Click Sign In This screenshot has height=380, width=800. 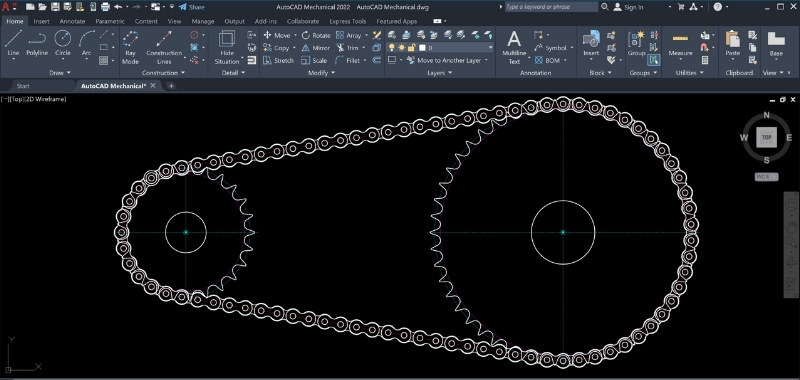coord(628,7)
